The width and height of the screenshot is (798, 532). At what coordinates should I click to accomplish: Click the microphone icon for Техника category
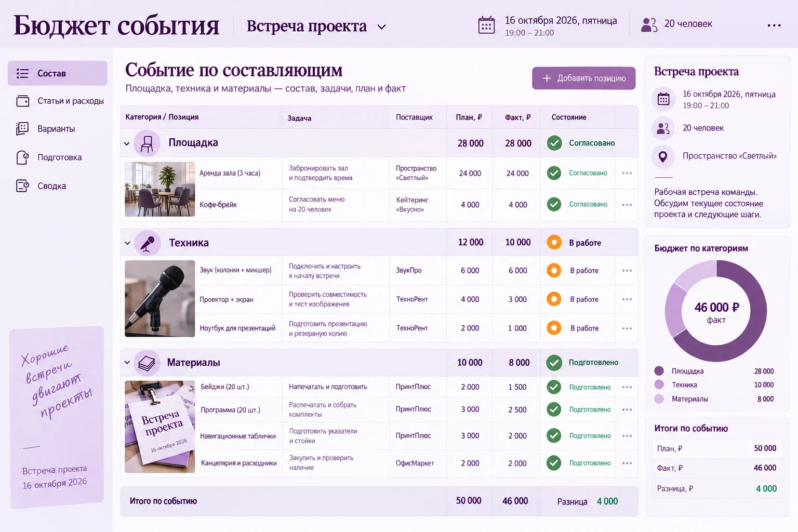tap(148, 243)
